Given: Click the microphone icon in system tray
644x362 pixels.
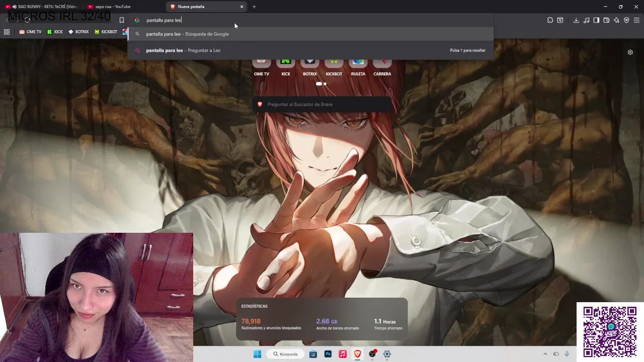Looking at the screenshot, I should [x=567, y=354].
